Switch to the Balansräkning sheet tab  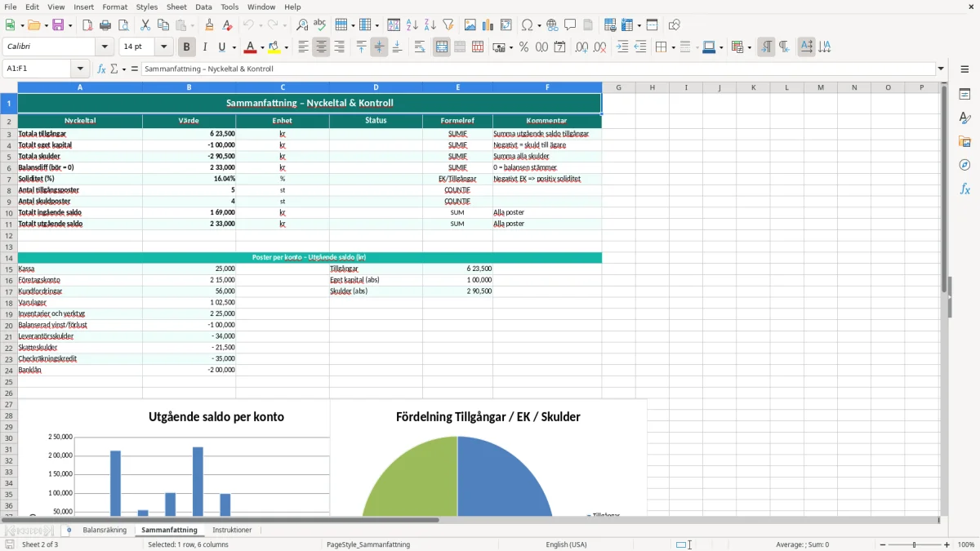[105, 530]
